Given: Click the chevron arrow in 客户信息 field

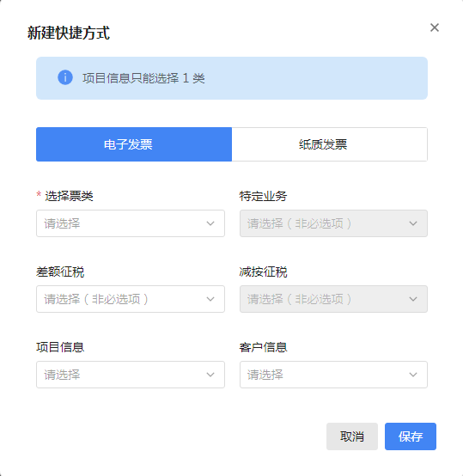Looking at the screenshot, I should click(x=413, y=375).
